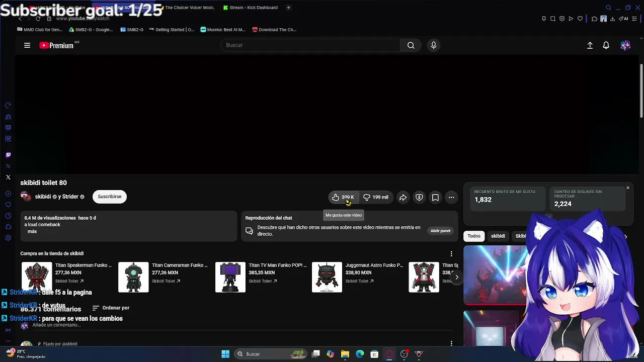
Task: Open the Download The Ch... bookmark
Action: coord(274,30)
